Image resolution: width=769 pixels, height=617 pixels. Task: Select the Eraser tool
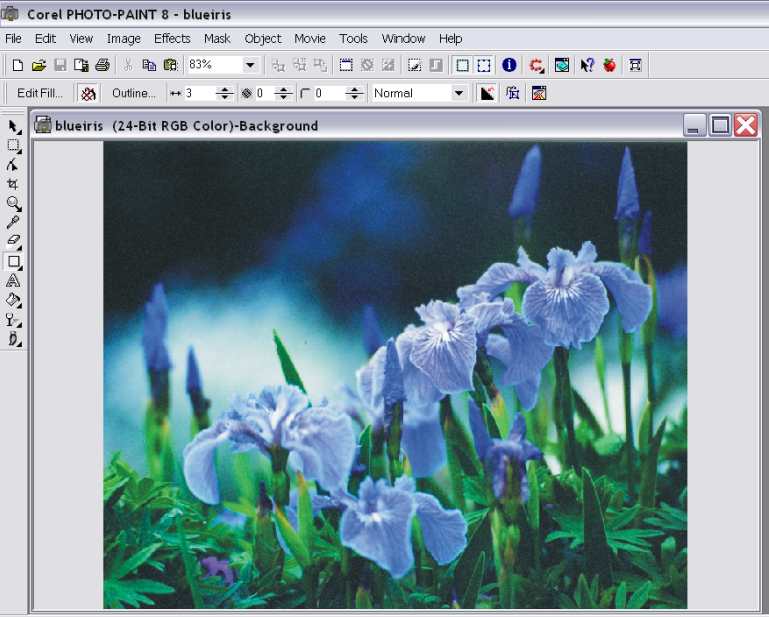pyautogui.click(x=13, y=241)
